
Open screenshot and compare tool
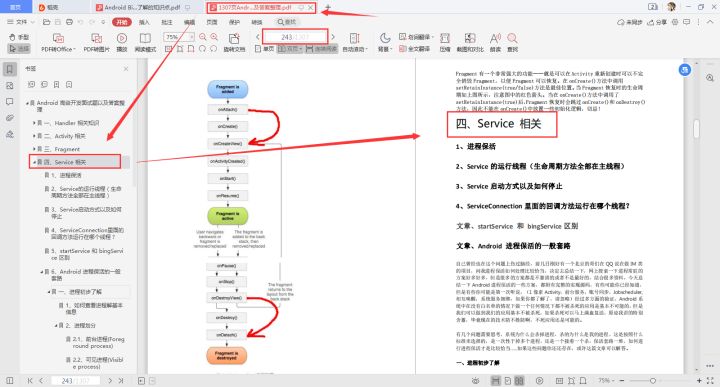coord(470,43)
